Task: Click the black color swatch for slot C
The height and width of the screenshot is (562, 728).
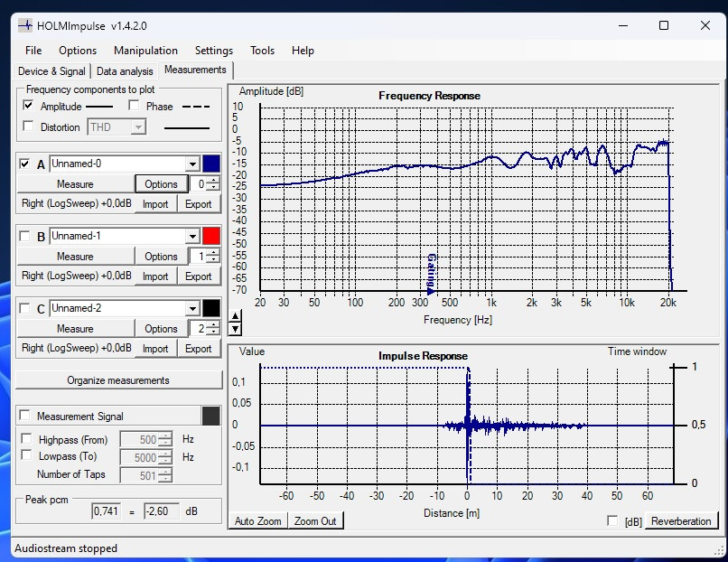Action: coord(211,308)
